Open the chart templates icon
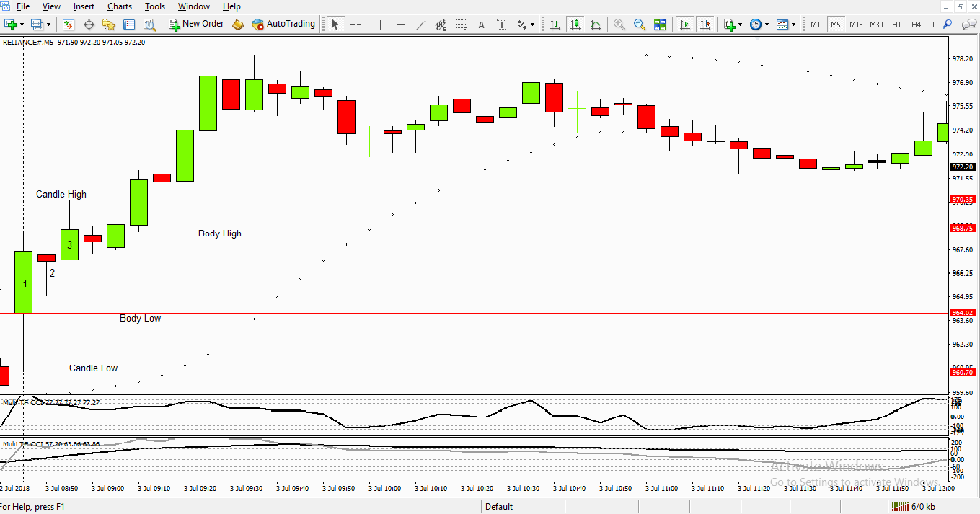 pyautogui.click(x=782, y=25)
